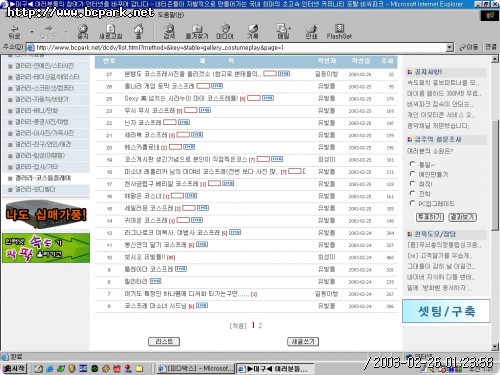The width and height of the screenshot is (500, 375).
Task: Select the '통일~' poll option
Action: 412,164
